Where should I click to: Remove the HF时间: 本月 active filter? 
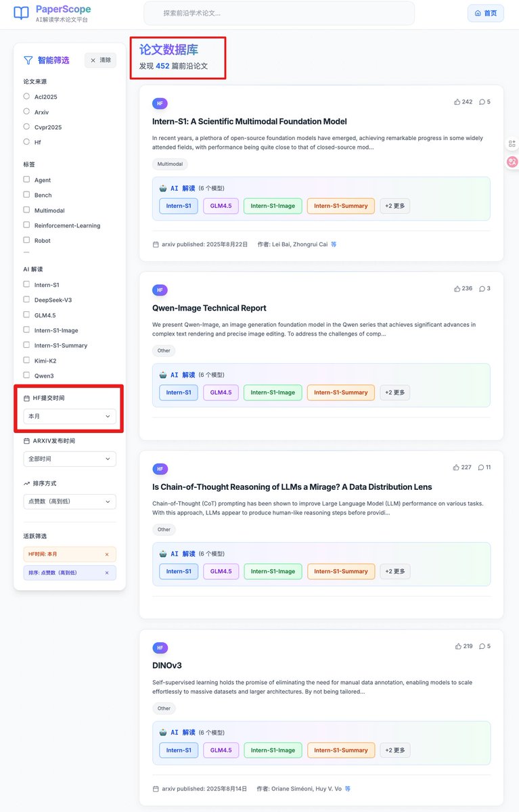pos(107,554)
